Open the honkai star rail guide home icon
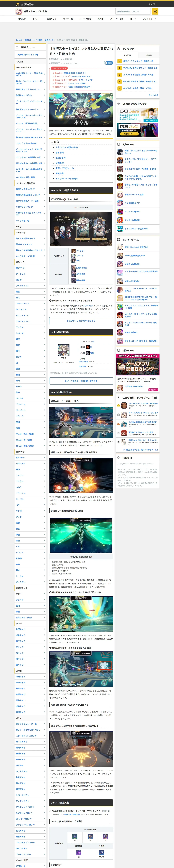 pyautogui.click(x=19, y=11)
